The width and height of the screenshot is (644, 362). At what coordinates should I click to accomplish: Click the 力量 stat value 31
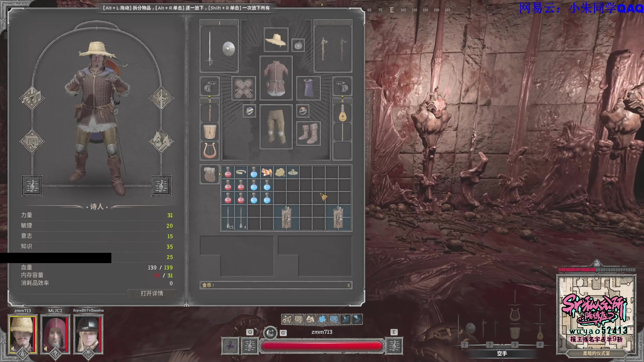(x=170, y=216)
